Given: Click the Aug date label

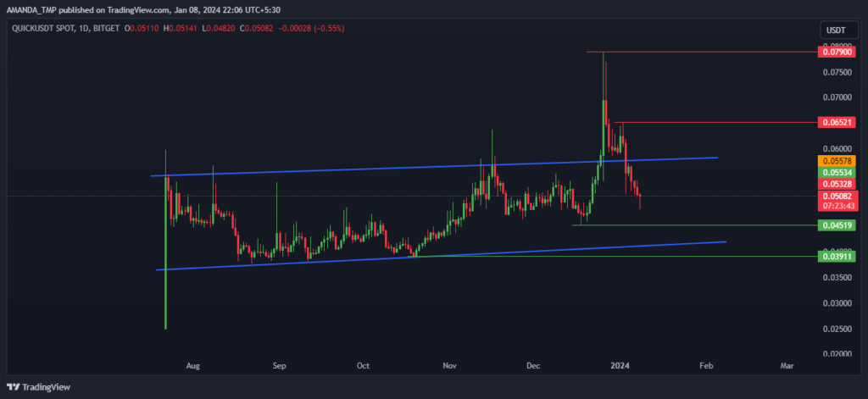Looking at the screenshot, I should click(x=192, y=366).
